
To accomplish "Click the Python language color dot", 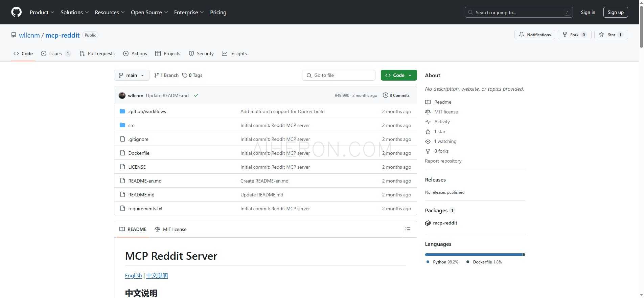I will [x=428, y=262].
